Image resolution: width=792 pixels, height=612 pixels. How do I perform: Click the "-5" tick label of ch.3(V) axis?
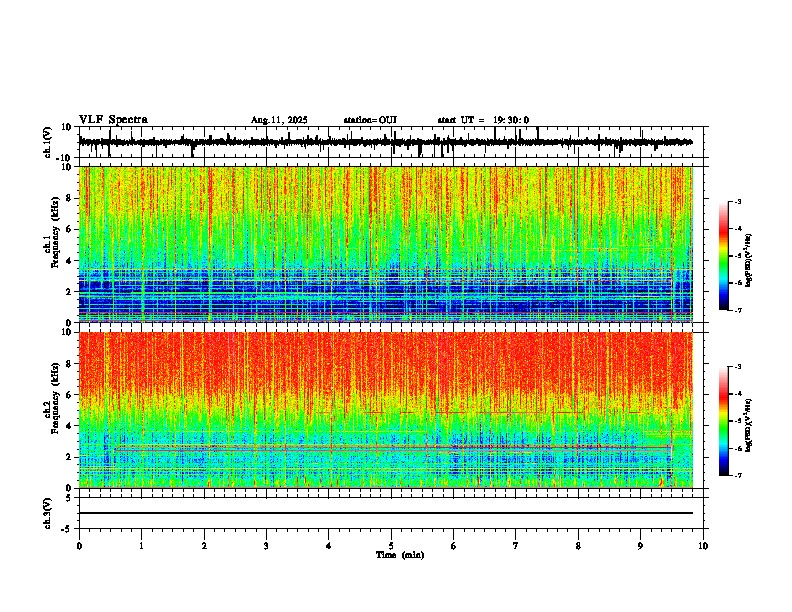pyautogui.click(x=67, y=529)
